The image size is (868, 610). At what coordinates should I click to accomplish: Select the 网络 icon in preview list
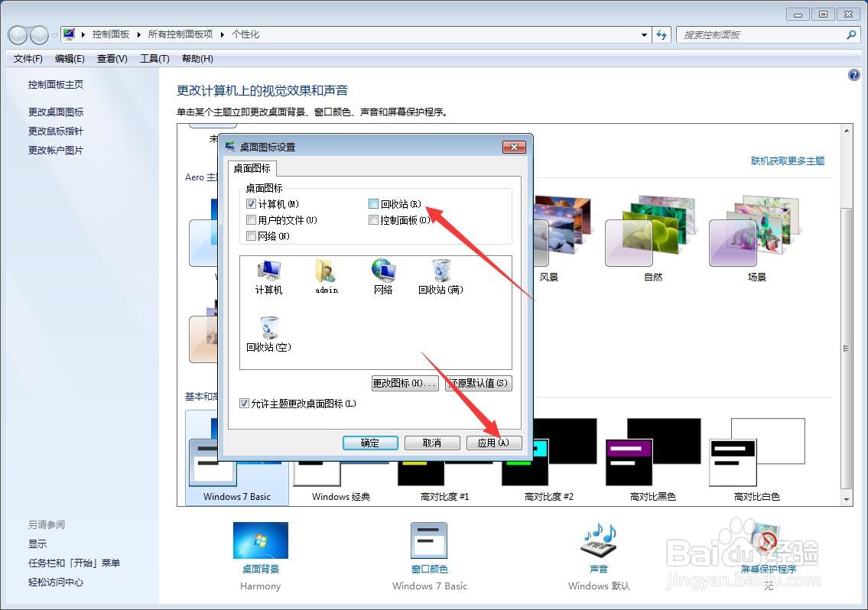[x=383, y=277]
